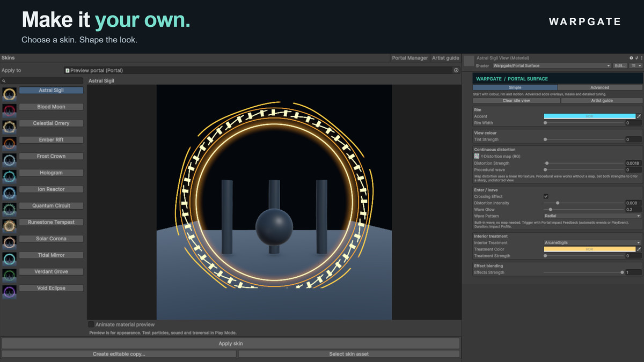Click the Wave Glow value field 0.2
This screenshot has height=362, width=644.
click(x=633, y=209)
